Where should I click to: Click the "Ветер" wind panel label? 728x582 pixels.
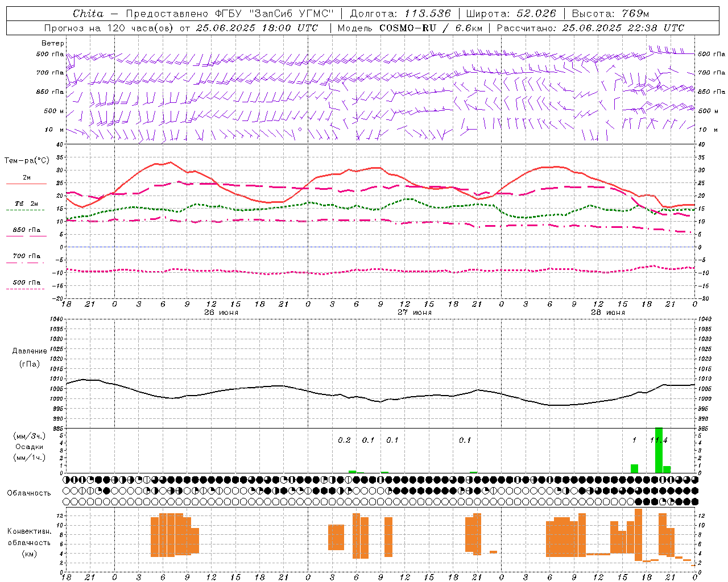[x=53, y=43]
